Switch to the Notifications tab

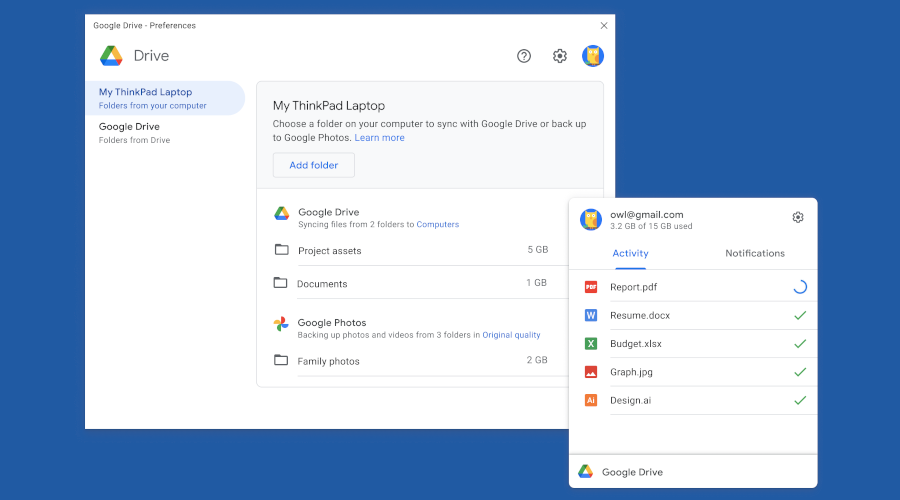755,254
